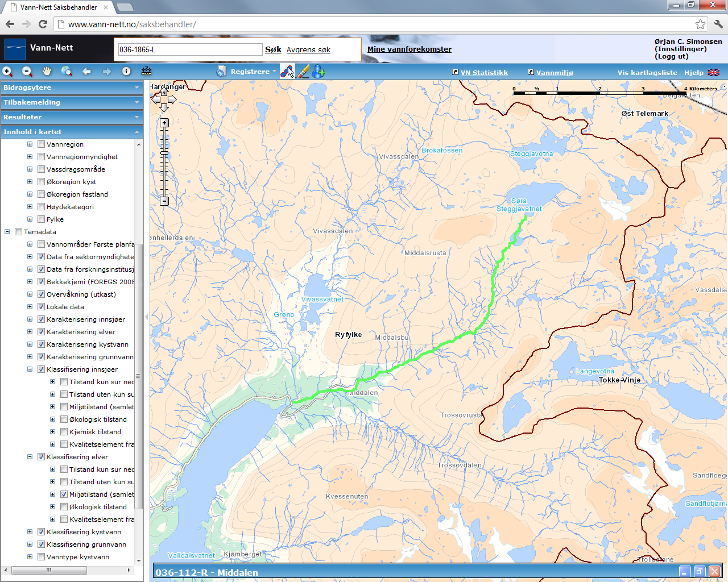The width and height of the screenshot is (728, 582).
Task: Open Innstillinger link
Action: pyautogui.click(x=681, y=49)
